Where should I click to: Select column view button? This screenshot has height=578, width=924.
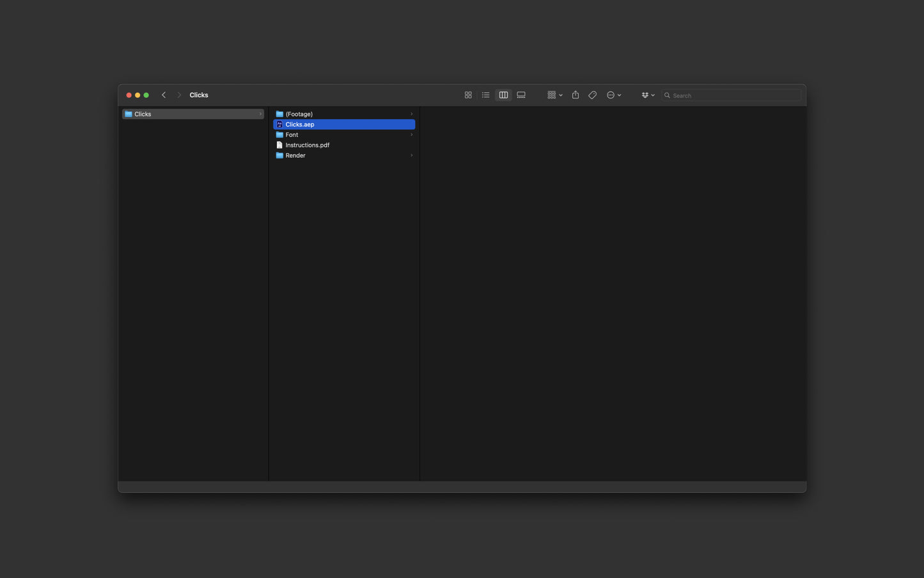pos(503,95)
